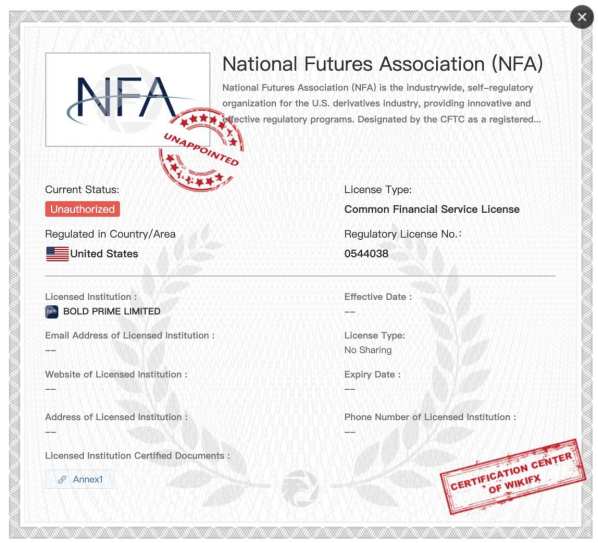
Task: Click the Certification Center of WikiFX stamp
Action: pyautogui.click(x=513, y=477)
